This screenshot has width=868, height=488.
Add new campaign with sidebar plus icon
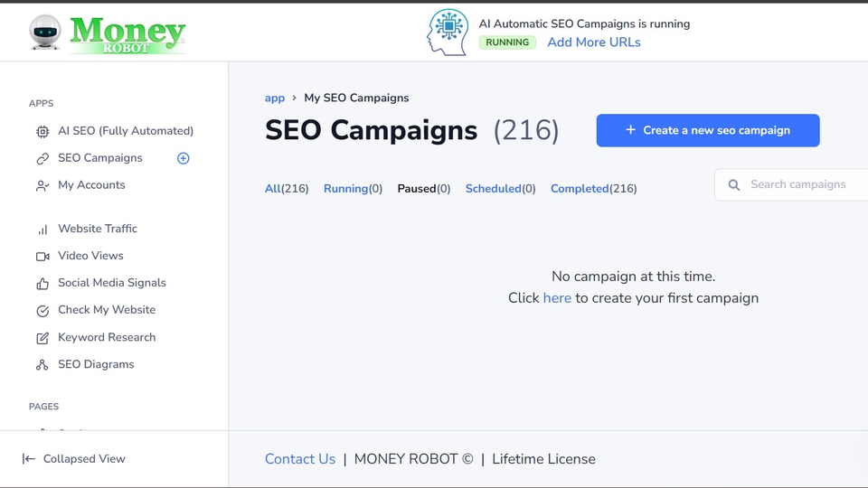pos(184,158)
